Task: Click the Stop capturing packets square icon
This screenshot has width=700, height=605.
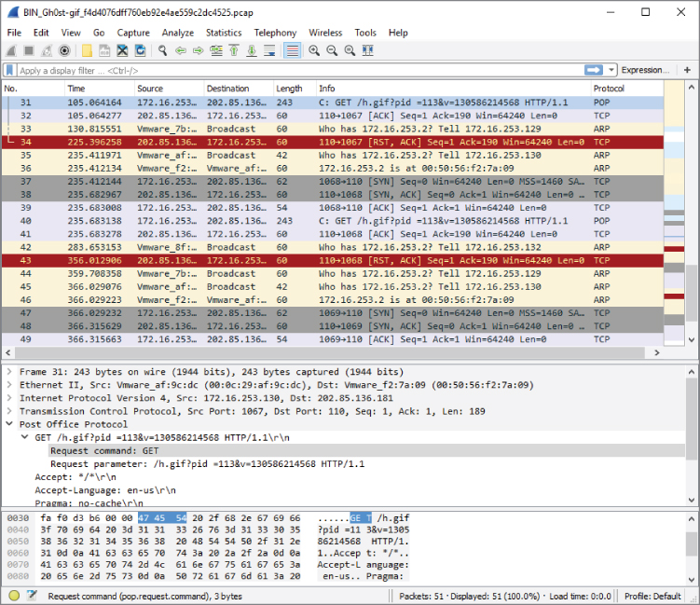Action: [29, 50]
